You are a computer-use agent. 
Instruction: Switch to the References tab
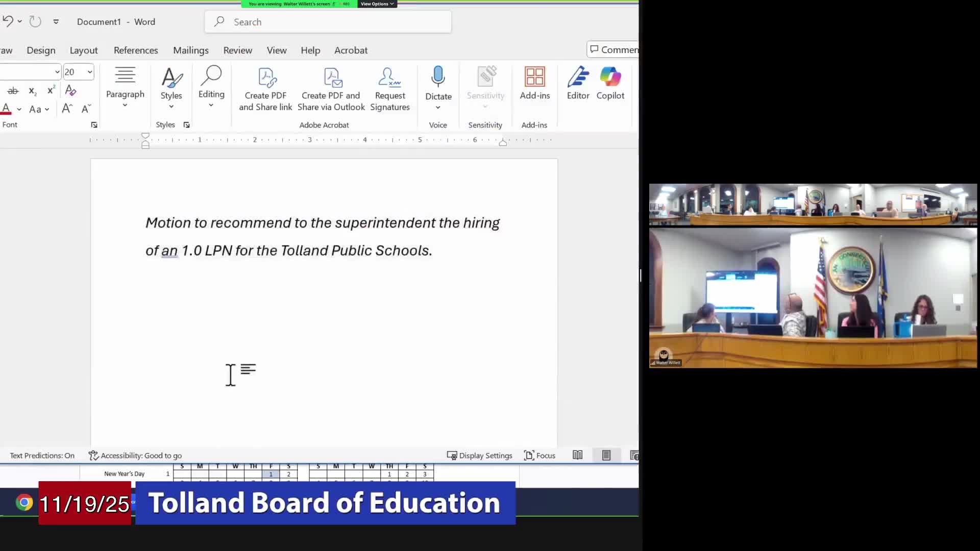136,50
